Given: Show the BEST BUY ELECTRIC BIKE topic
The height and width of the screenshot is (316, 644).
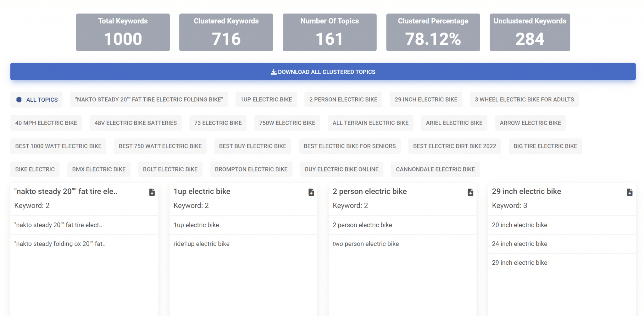Looking at the screenshot, I should (x=253, y=146).
